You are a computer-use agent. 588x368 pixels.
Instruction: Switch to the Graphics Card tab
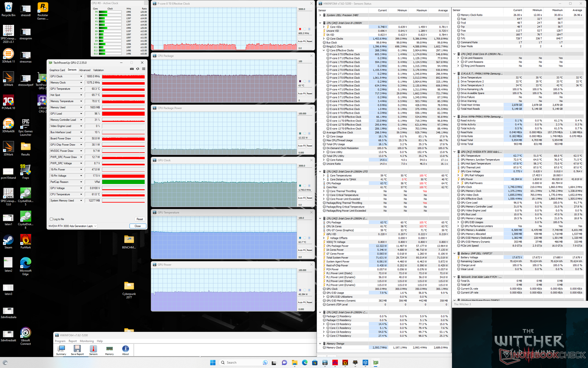point(57,70)
